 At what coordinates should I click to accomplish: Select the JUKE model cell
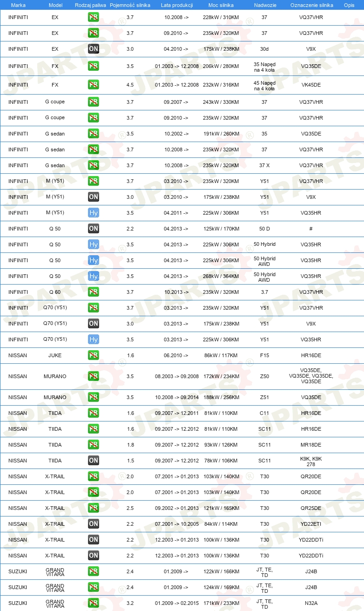[55, 355]
